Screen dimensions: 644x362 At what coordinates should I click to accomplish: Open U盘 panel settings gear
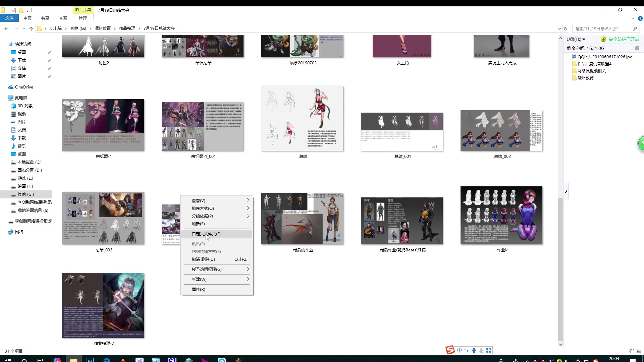(637, 48)
